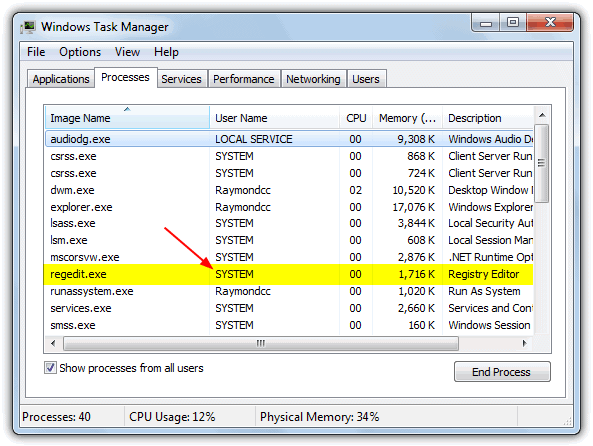Go to the Networking tab

coord(313,79)
